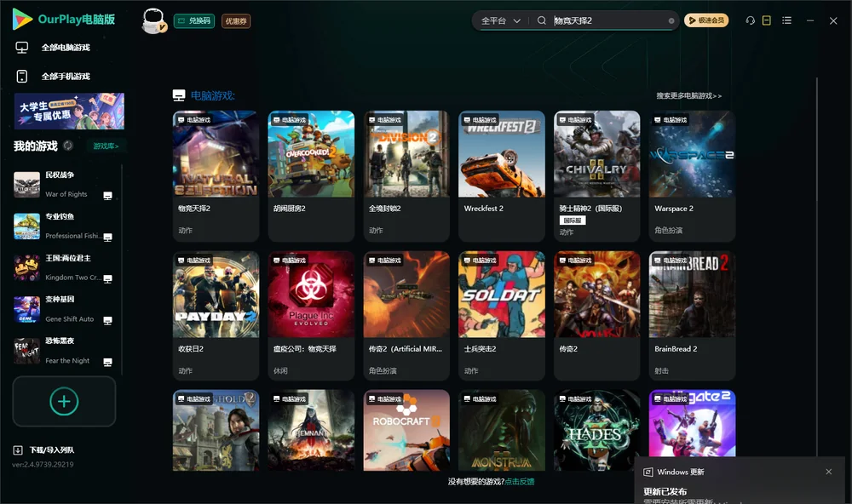
Task: Open the hamburger list menu icon
Action: (x=786, y=20)
